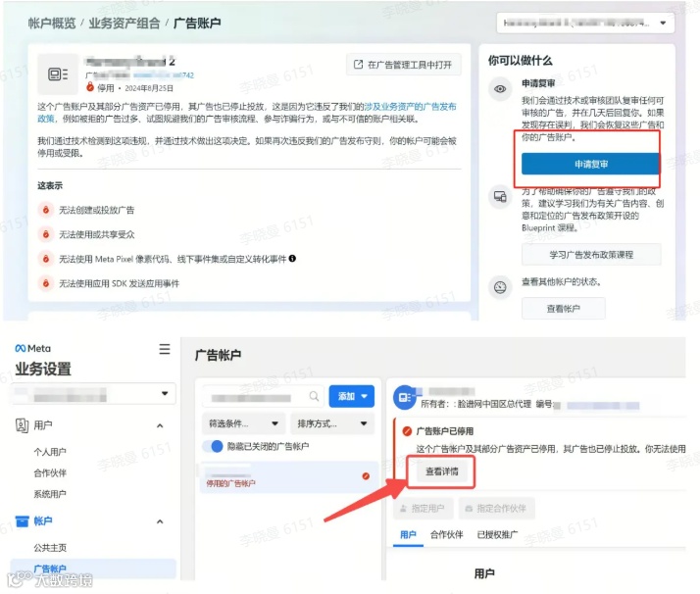Click the gauge icon beside 查看其他帐户的状态

click(500, 287)
